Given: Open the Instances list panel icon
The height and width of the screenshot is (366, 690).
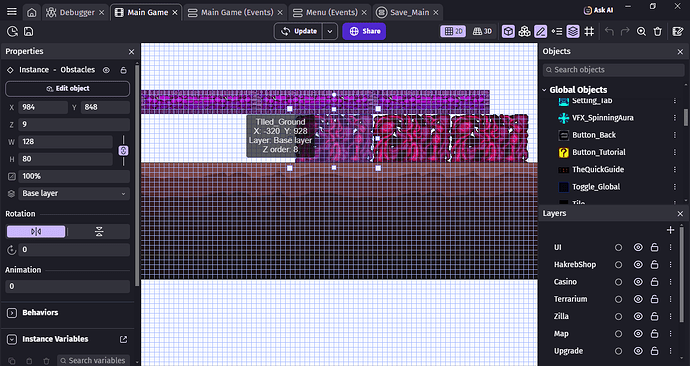Looking at the screenshot, I should [557, 31].
